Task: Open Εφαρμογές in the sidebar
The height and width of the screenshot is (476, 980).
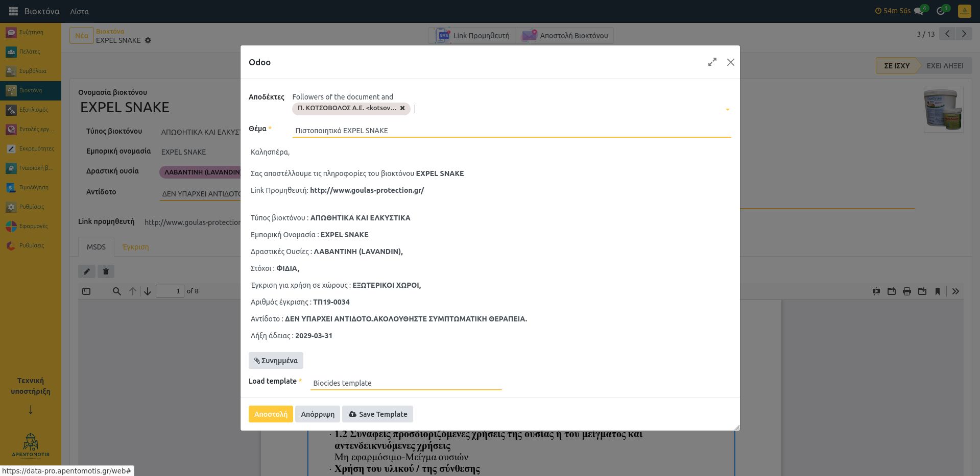Action: click(x=31, y=226)
